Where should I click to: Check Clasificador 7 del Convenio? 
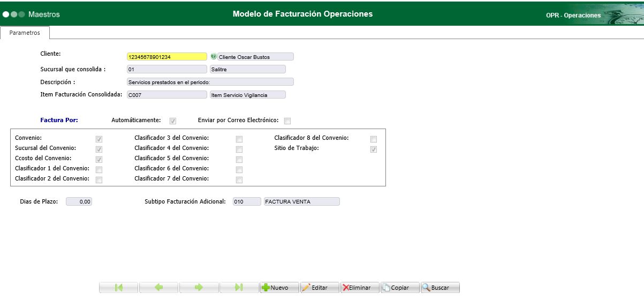tap(239, 180)
